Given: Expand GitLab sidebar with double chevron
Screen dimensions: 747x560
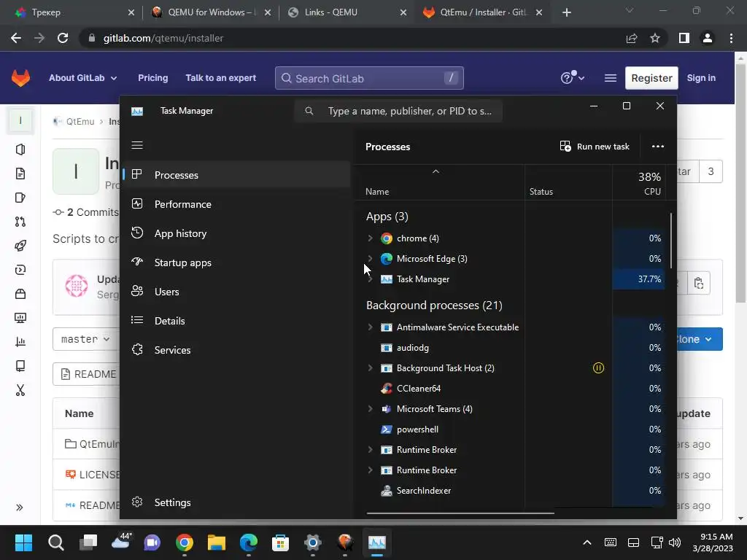Looking at the screenshot, I should [20, 507].
